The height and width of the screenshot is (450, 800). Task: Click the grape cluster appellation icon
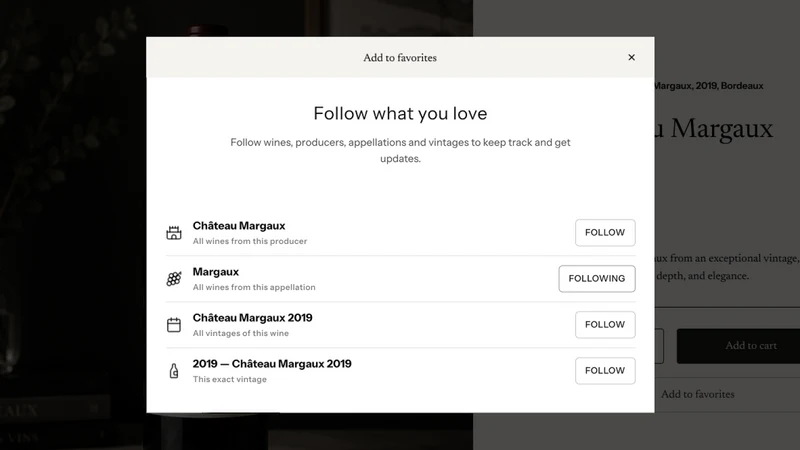174,279
